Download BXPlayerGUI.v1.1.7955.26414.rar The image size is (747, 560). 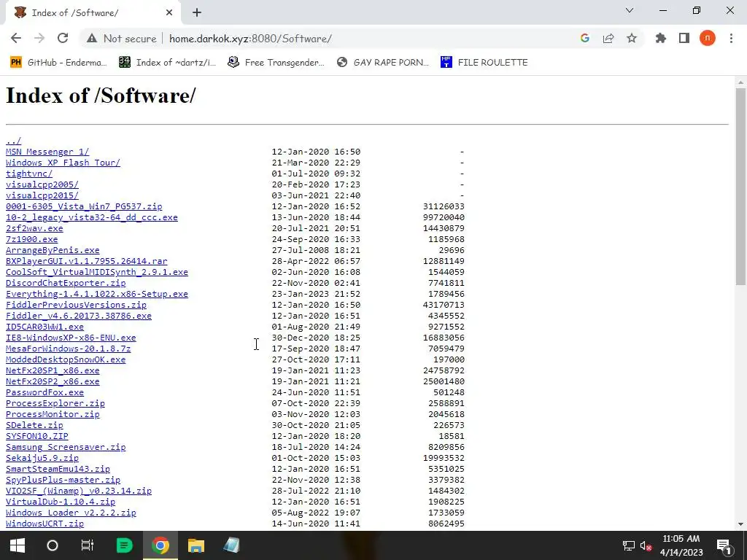(x=86, y=262)
